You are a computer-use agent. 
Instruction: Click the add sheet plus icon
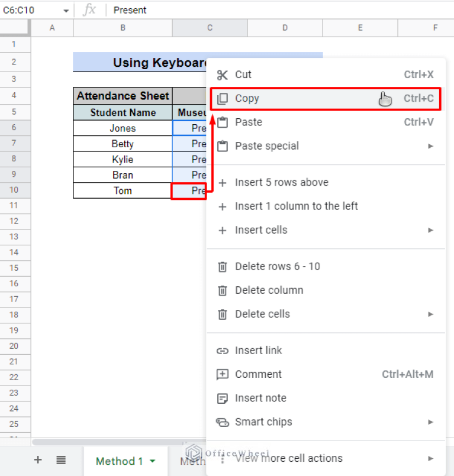tap(37, 460)
